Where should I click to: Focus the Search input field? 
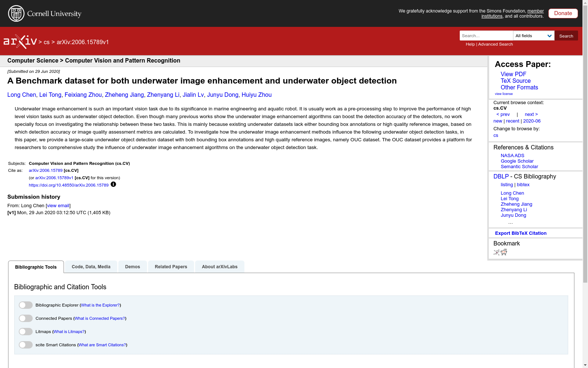click(x=486, y=36)
